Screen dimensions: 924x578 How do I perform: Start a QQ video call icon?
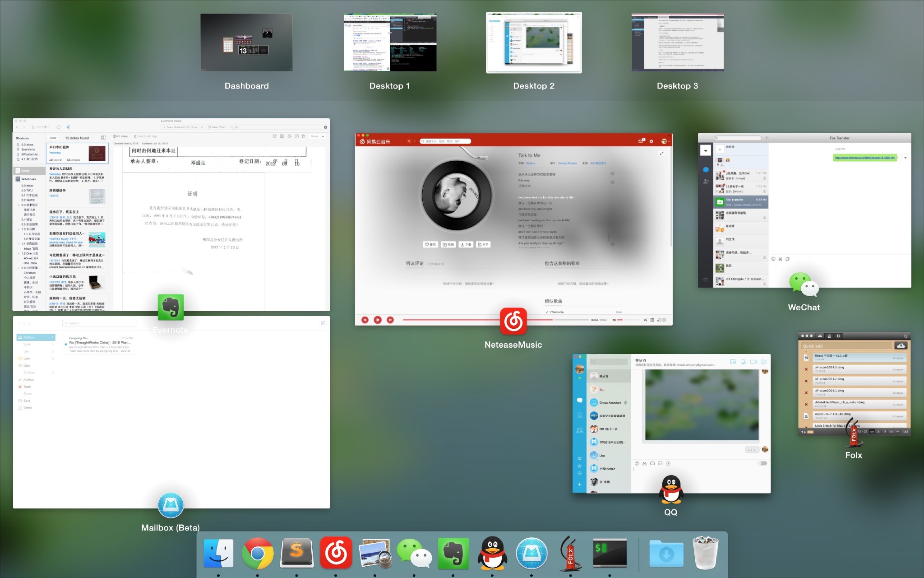(753, 362)
